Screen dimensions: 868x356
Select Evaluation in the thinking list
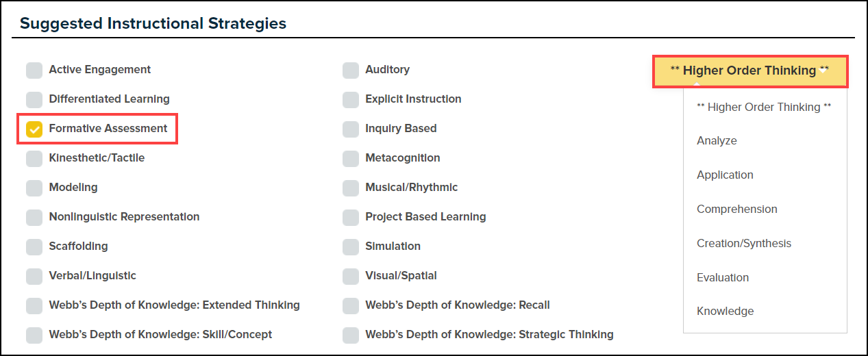pyautogui.click(x=722, y=278)
